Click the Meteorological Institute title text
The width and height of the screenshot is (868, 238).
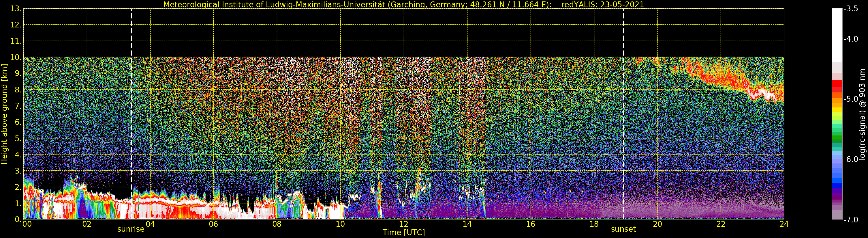click(357, 5)
